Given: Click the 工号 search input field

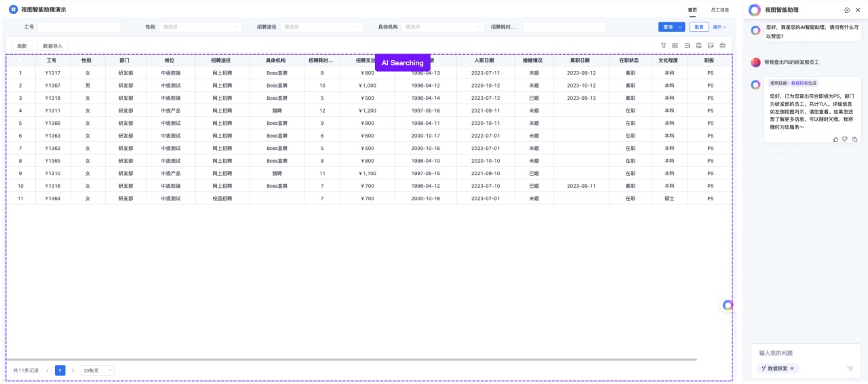Looking at the screenshot, I should pos(79,27).
